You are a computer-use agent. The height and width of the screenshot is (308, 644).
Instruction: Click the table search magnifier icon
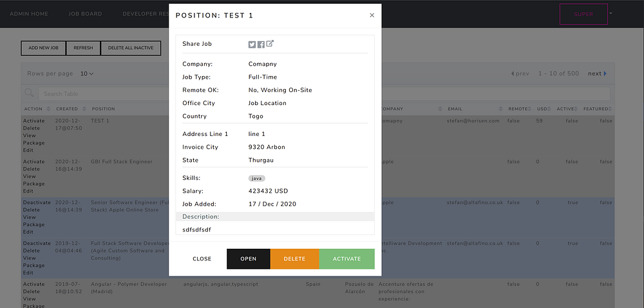click(29, 93)
